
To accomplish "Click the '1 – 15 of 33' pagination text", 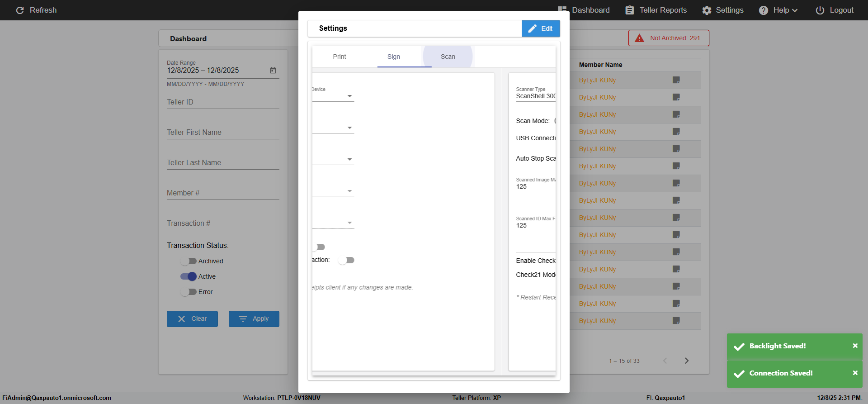I will pyautogui.click(x=624, y=361).
